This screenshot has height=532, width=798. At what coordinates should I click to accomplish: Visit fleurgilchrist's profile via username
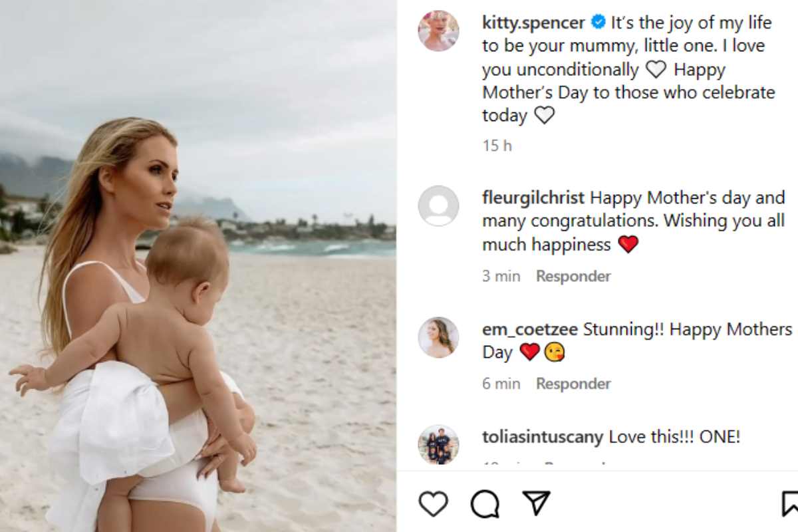[x=533, y=198]
